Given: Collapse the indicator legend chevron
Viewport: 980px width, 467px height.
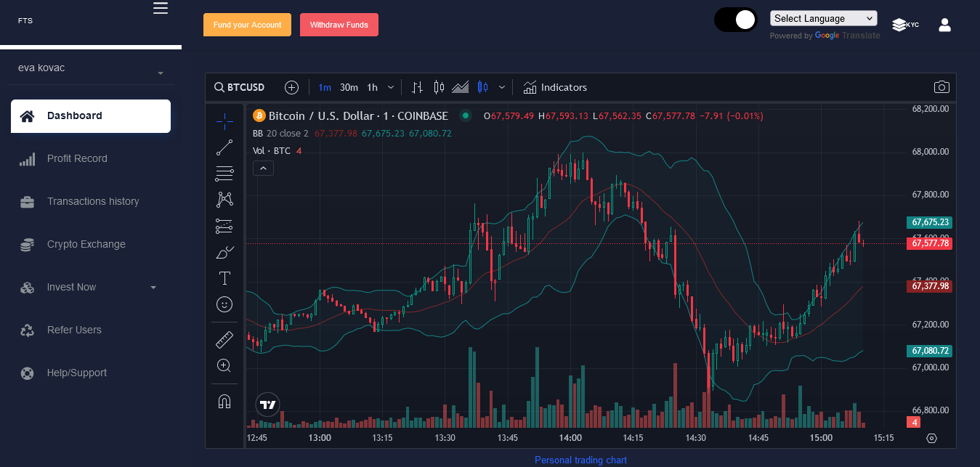Looking at the screenshot, I should click(x=263, y=168).
